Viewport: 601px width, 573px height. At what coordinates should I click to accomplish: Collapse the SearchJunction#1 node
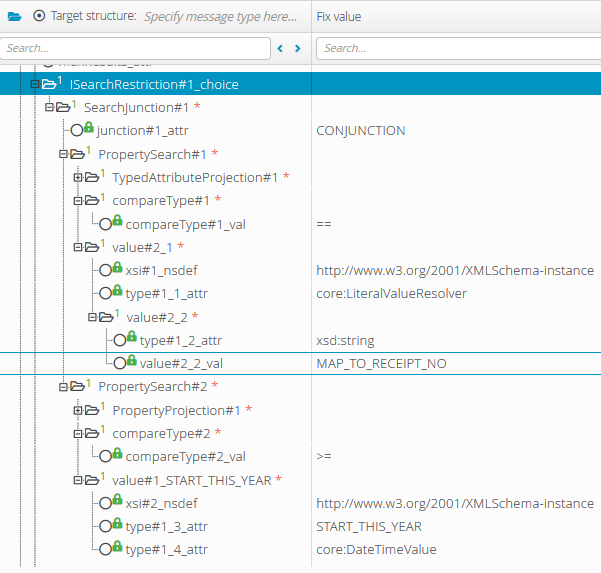pos(49,107)
